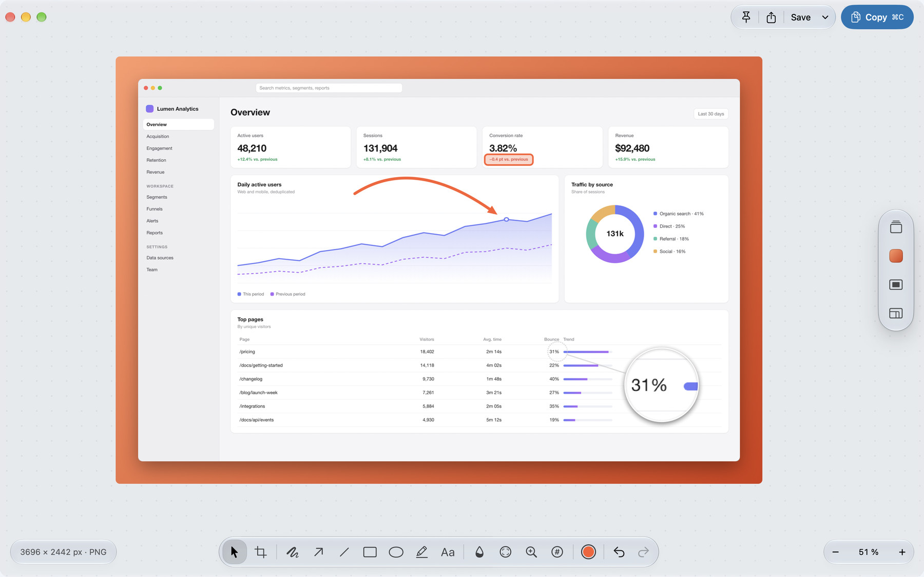This screenshot has height=577, width=924.
Task: Select the Arrow annotation tool
Action: coord(318,552)
